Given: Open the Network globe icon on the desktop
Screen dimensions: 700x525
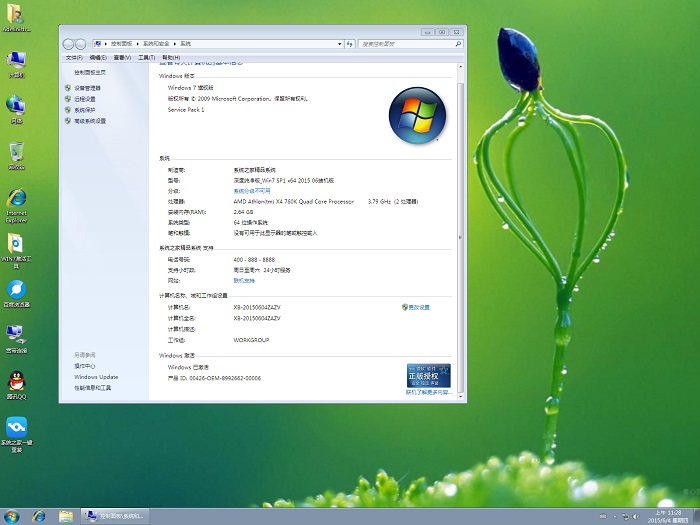Looking at the screenshot, I should [x=16, y=105].
